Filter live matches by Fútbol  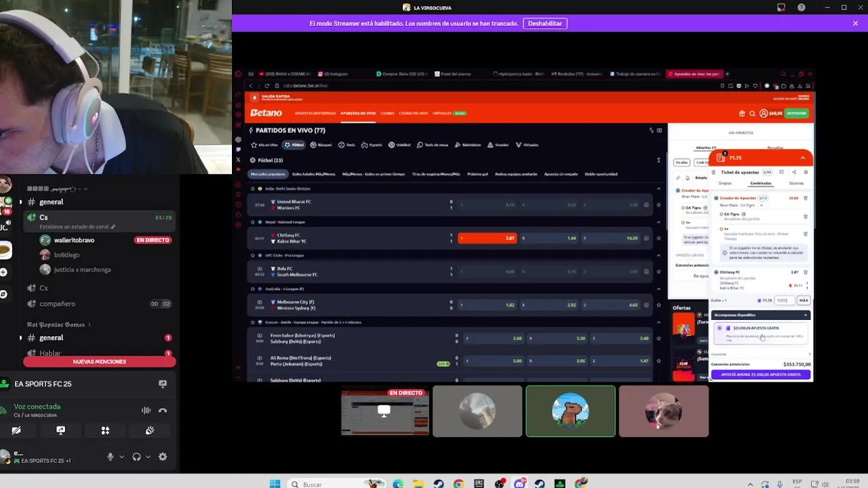pos(294,144)
